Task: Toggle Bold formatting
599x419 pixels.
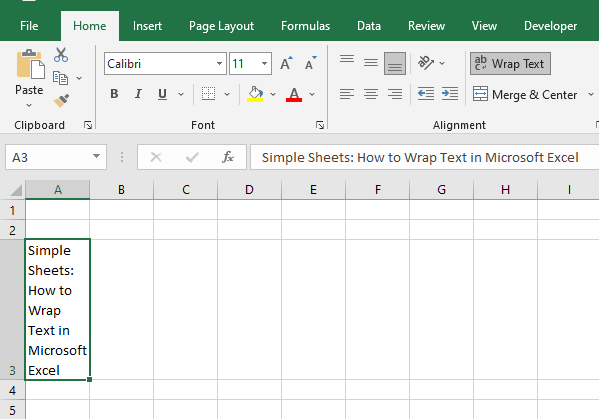Action: coord(114,94)
